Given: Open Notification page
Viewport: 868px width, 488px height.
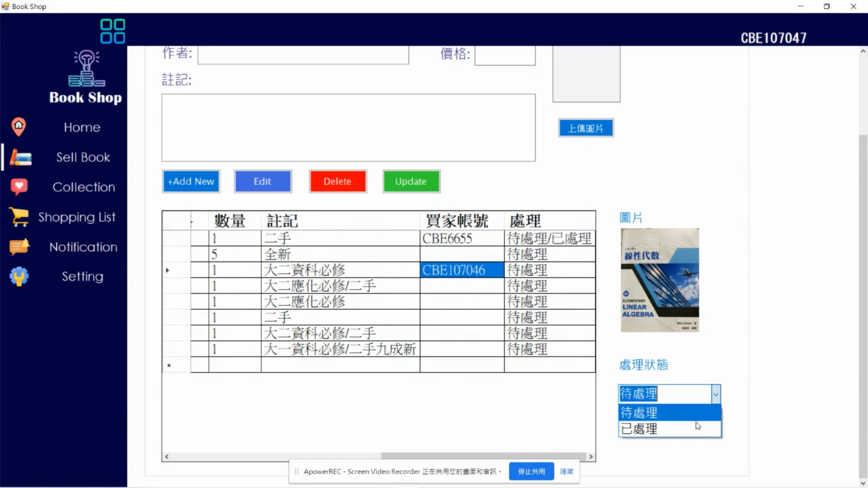Looking at the screenshot, I should (x=83, y=247).
